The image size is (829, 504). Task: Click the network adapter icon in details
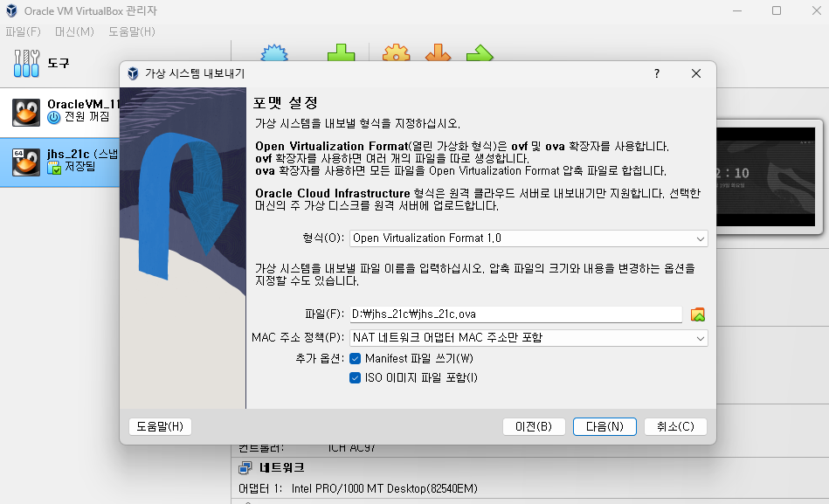(245, 467)
